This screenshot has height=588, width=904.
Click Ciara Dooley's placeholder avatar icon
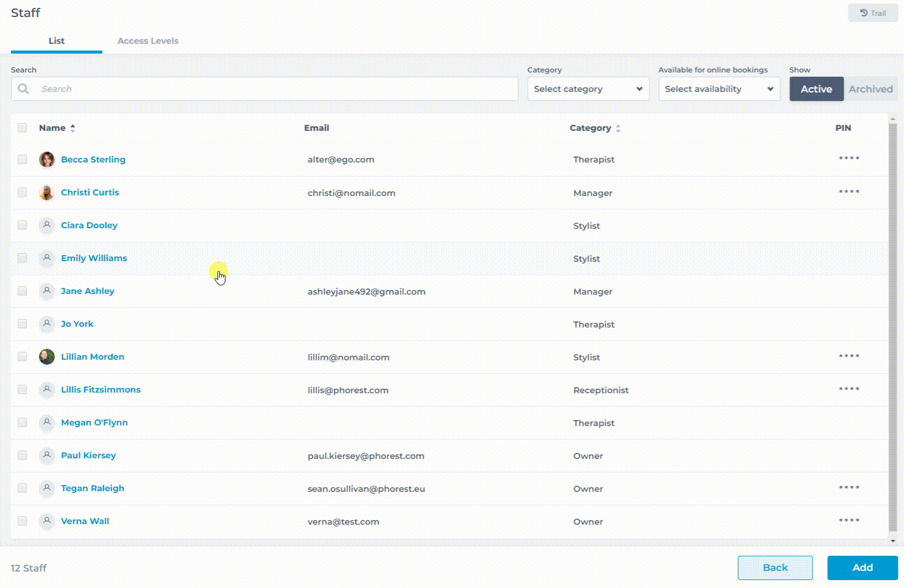coord(47,225)
